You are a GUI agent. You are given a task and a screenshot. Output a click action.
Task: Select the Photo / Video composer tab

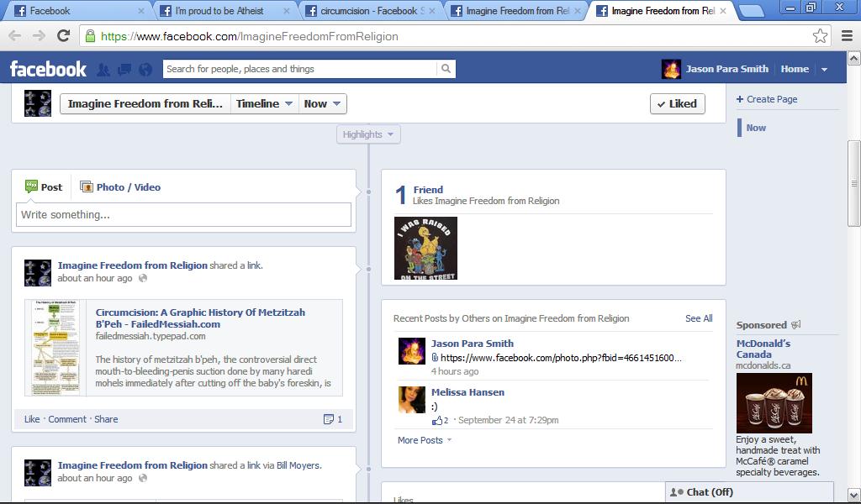[120, 187]
